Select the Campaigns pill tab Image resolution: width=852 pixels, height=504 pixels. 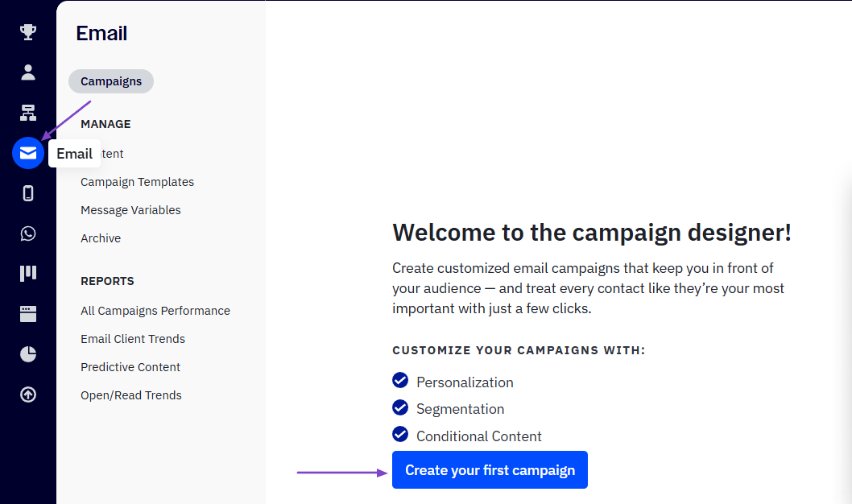pos(111,81)
